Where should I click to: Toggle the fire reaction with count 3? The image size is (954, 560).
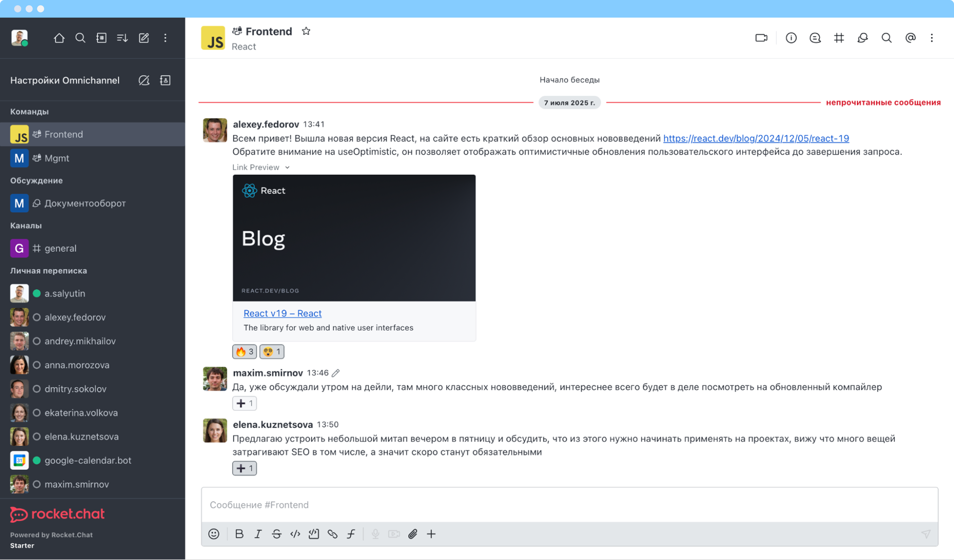(x=245, y=352)
